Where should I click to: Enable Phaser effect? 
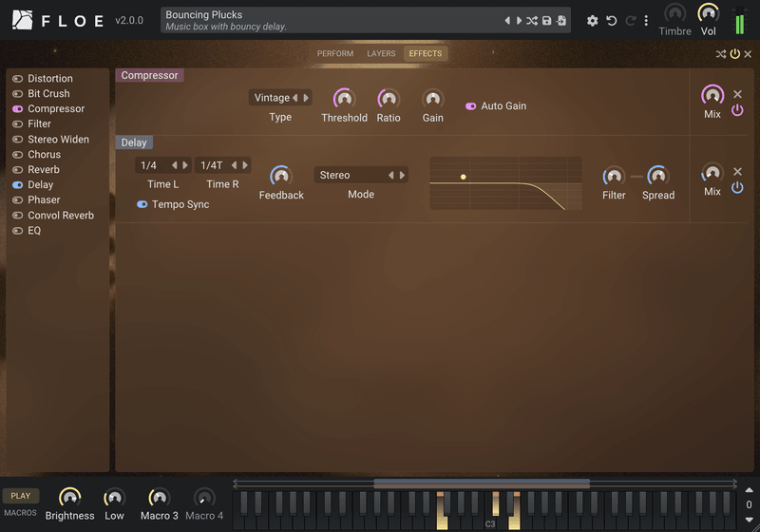click(x=17, y=200)
